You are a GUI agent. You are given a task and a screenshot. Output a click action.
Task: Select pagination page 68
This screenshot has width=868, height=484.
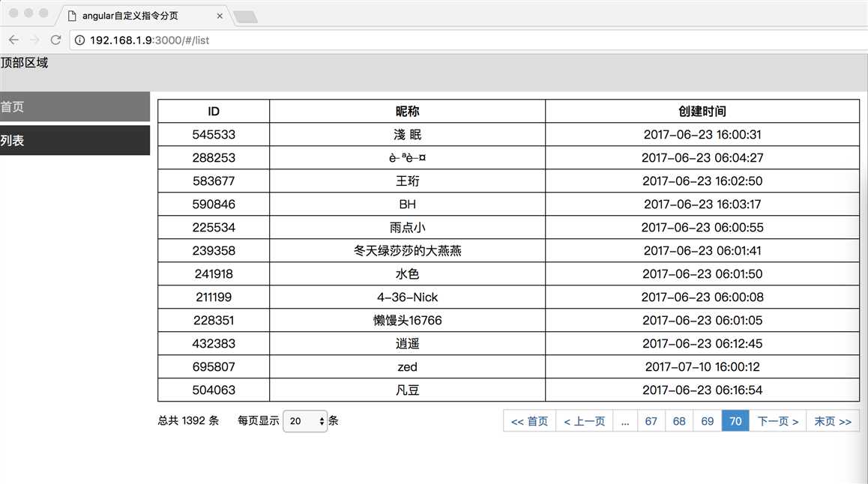coord(678,420)
